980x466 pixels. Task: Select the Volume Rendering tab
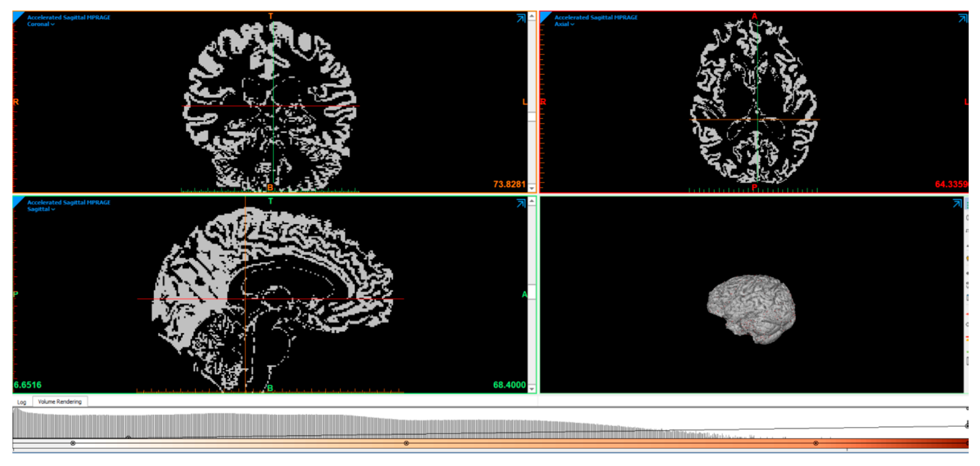click(60, 402)
